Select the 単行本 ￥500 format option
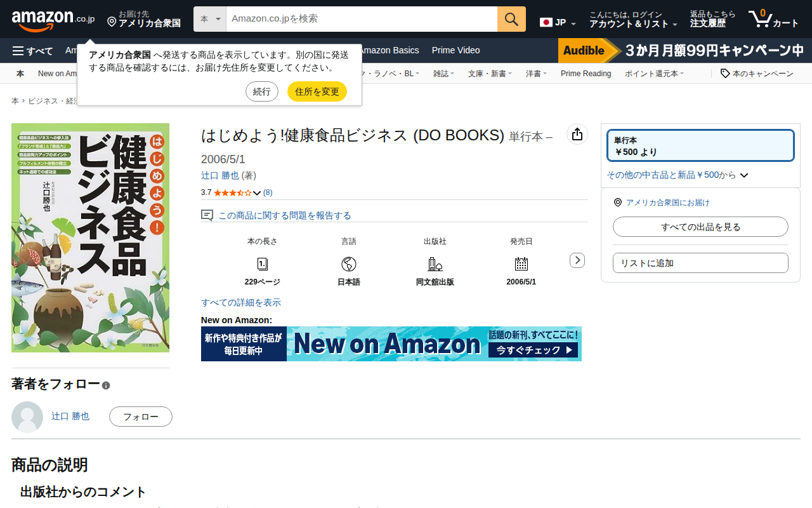Image resolution: width=812 pixels, height=508 pixels. pyautogui.click(x=700, y=146)
